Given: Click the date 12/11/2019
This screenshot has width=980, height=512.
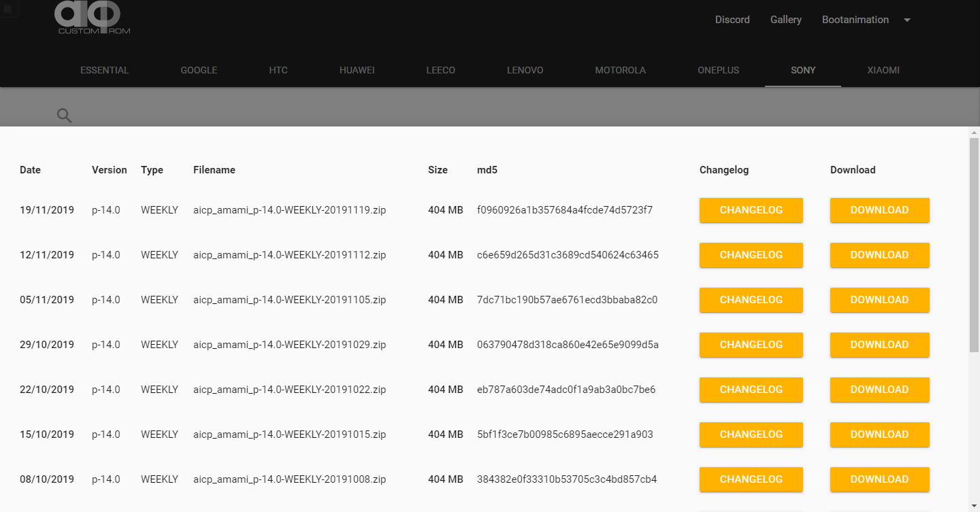Looking at the screenshot, I should (x=47, y=255).
